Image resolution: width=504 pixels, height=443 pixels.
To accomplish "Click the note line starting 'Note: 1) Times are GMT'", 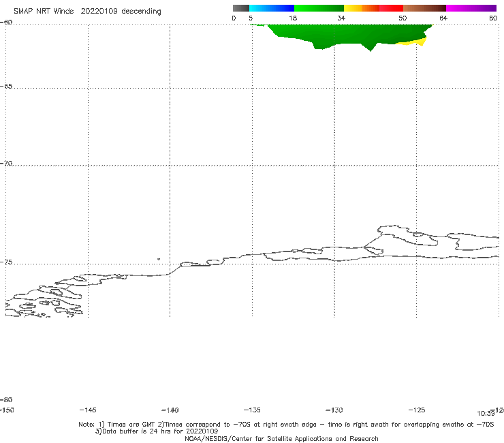I will point(286,425).
